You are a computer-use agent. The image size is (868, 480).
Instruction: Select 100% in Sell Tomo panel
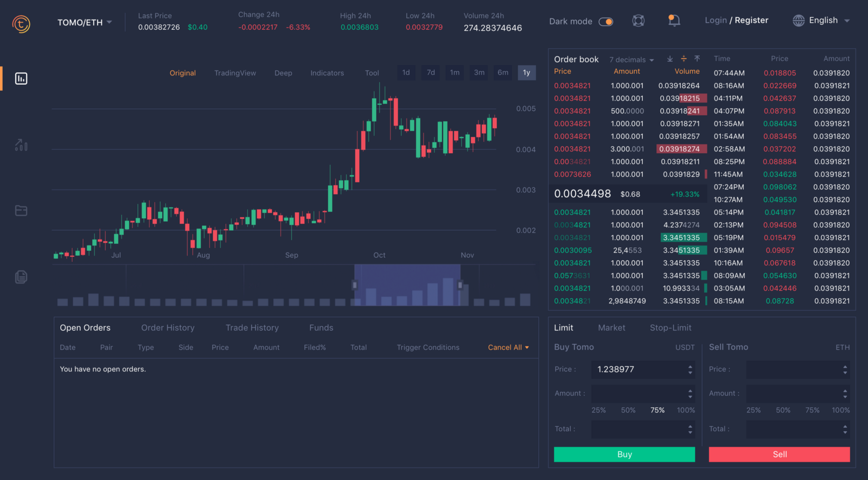[841, 410]
